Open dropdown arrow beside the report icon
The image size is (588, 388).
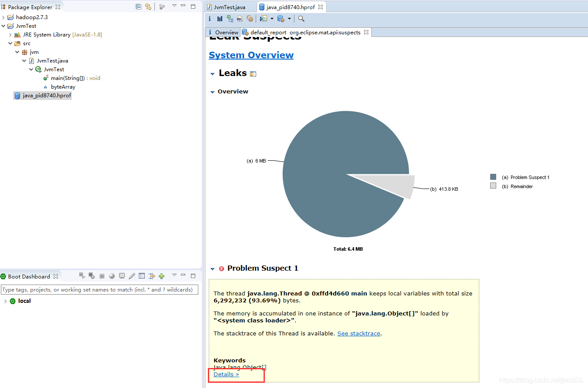point(272,19)
